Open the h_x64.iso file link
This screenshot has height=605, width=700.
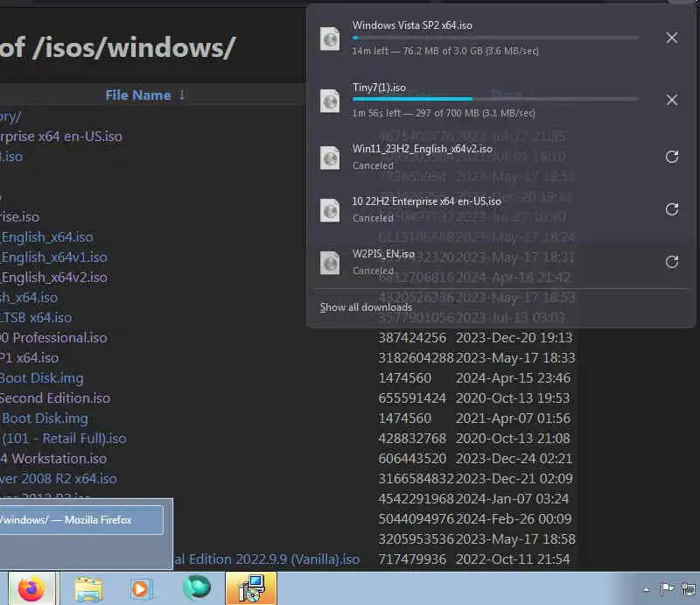pyautogui.click(x=29, y=297)
